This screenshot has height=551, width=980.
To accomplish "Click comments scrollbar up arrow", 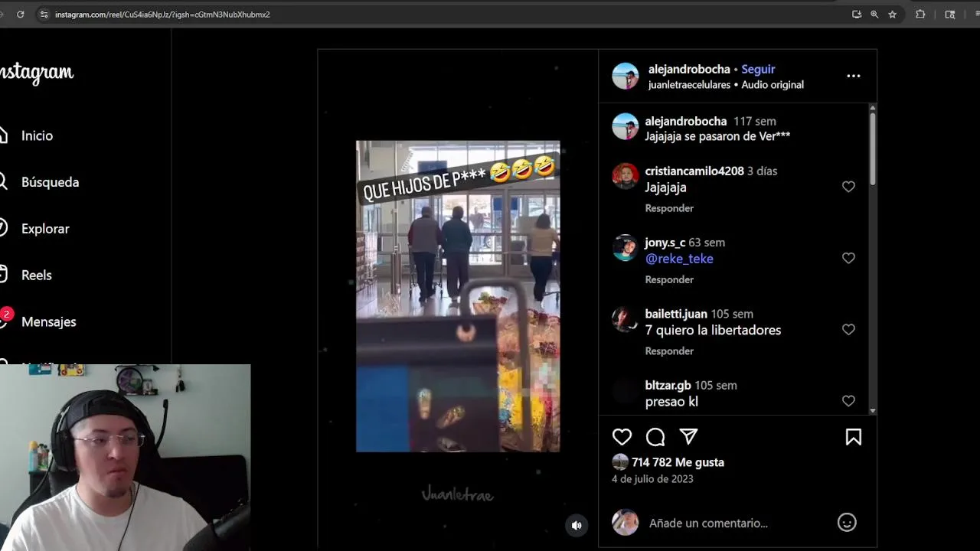I will [872, 108].
